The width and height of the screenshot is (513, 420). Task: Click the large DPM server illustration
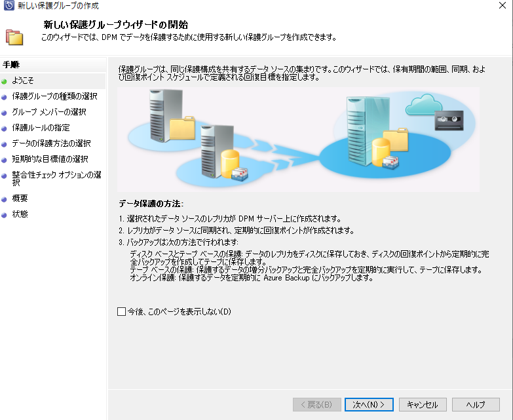point(368,131)
